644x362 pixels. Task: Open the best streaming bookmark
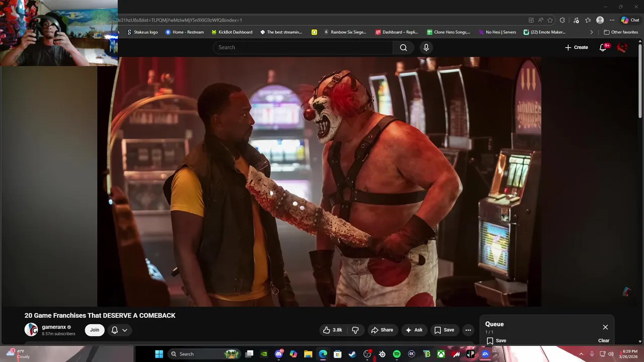[281, 32]
